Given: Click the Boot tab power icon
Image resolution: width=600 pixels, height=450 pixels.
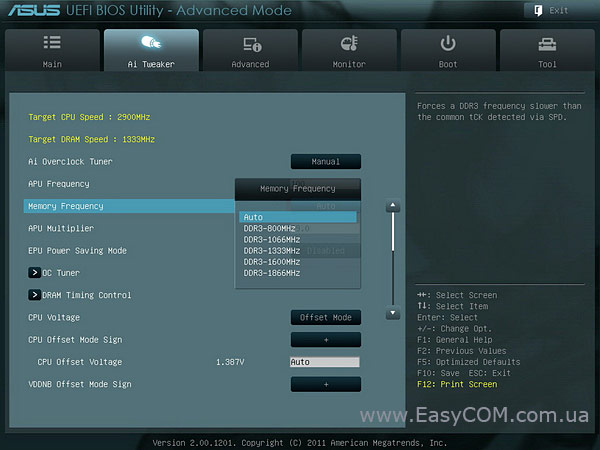Looking at the screenshot, I should coord(448,43).
